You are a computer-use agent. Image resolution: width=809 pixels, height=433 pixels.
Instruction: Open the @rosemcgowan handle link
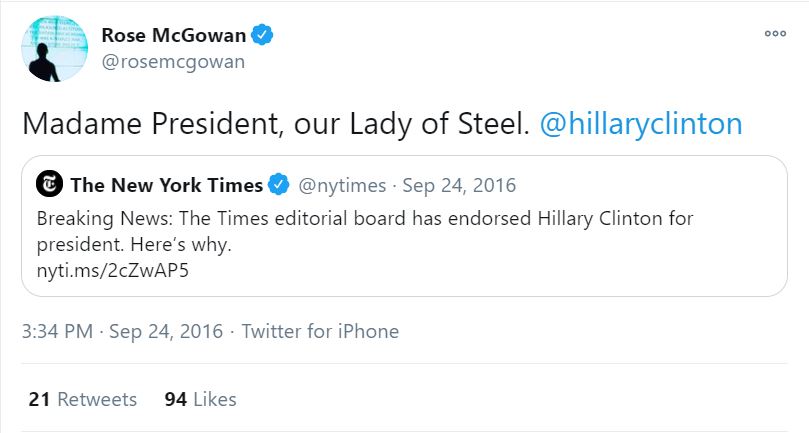[x=173, y=62]
